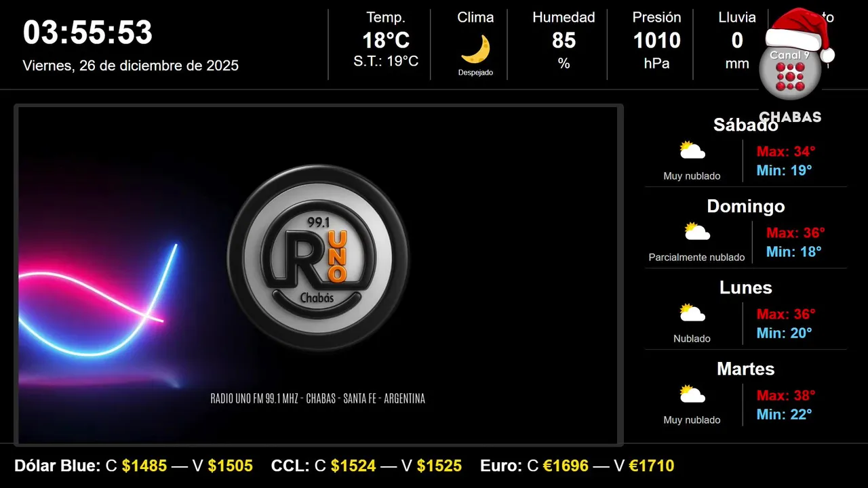Click the rainfall value 0
This screenshot has width=868, height=488.
point(737,41)
